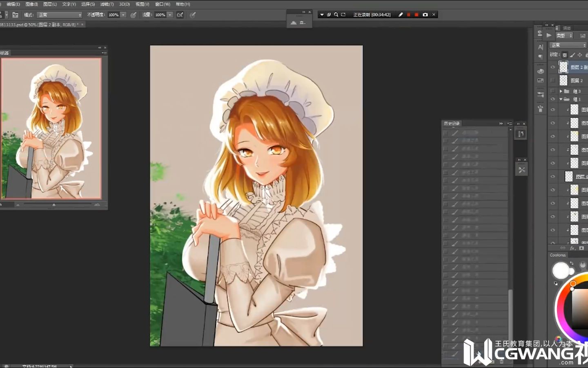
Task: Open the layer blend mode 正常 dropdown
Action: pyautogui.click(x=568, y=45)
